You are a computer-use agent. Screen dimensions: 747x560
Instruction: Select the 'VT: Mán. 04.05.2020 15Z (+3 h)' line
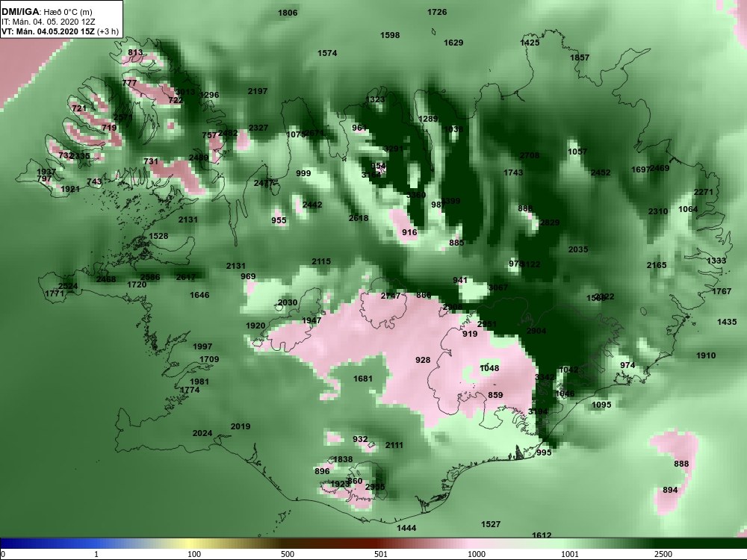pyautogui.click(x=60, y=31)
